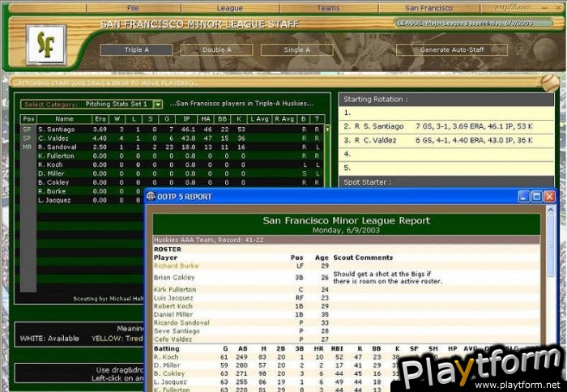Minimize the OOTP 5 Report window
This screenshot has height=392, width=567.
(523, 197)
